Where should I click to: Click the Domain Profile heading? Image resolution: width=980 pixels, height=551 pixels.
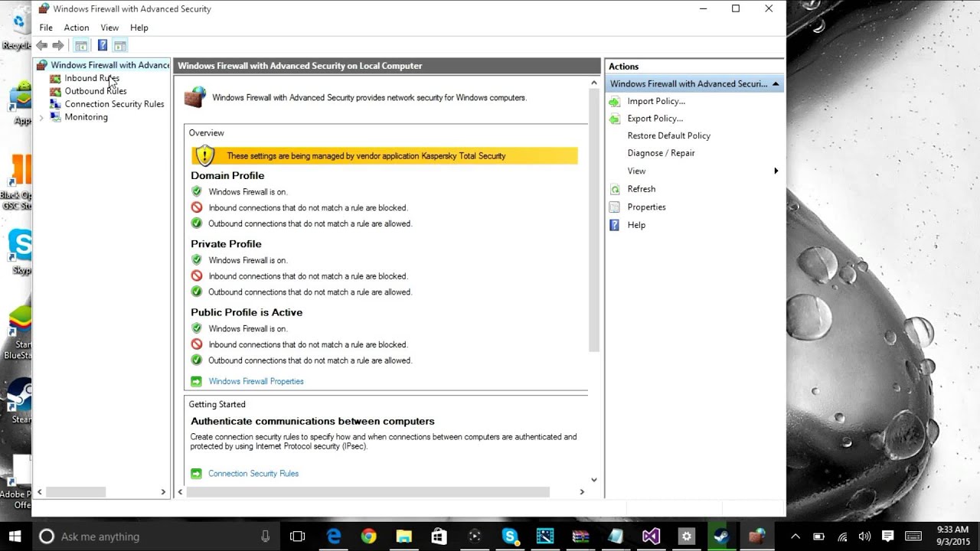point(227,175)
